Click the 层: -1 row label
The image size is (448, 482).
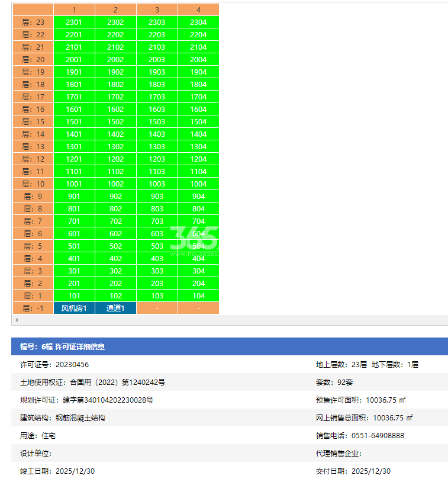point(33,309)
